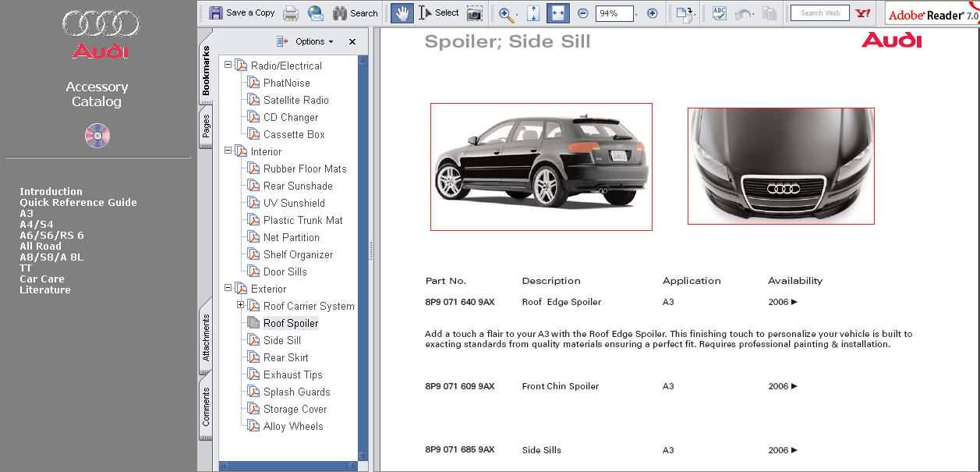Open bookmarks Options menu

click(x=305, y=41)
